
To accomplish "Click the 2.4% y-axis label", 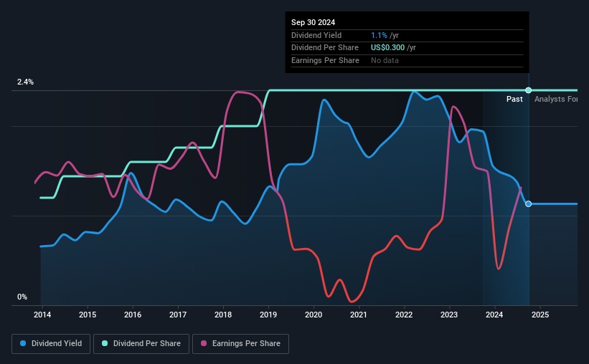I will coord(25,82).
